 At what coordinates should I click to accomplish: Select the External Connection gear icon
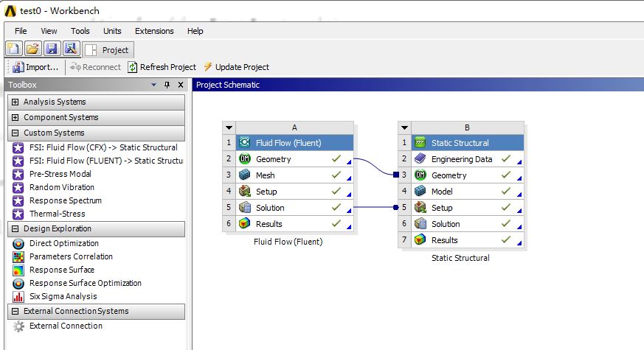click(x=18, y=326)
